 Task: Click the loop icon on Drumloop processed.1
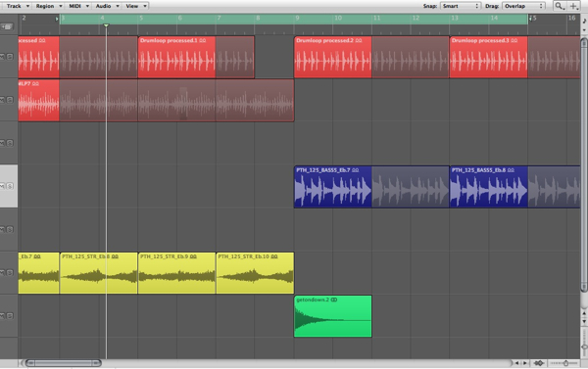(x=203, y=40)
